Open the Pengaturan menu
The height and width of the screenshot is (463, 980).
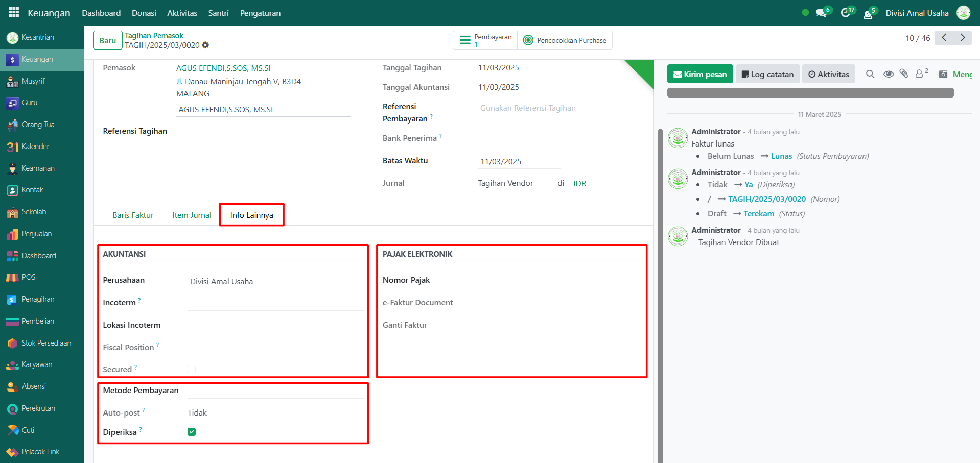[260, 13]
